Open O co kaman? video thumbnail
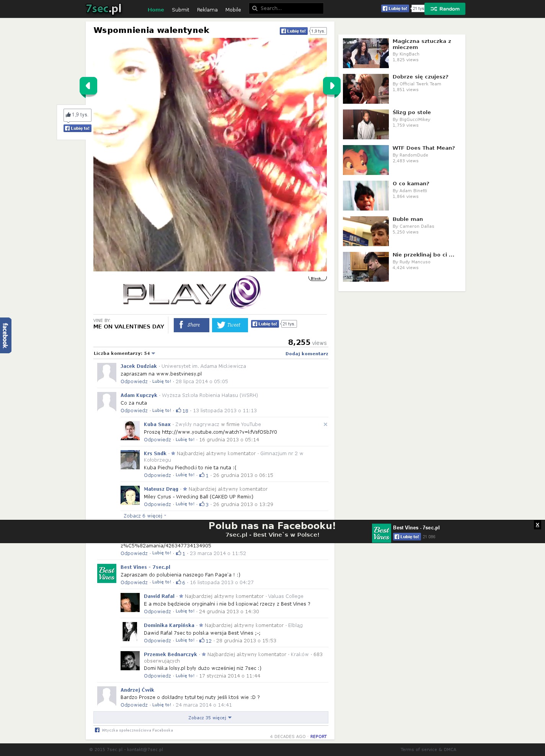 pyautogui.click(x=366, y=196)
